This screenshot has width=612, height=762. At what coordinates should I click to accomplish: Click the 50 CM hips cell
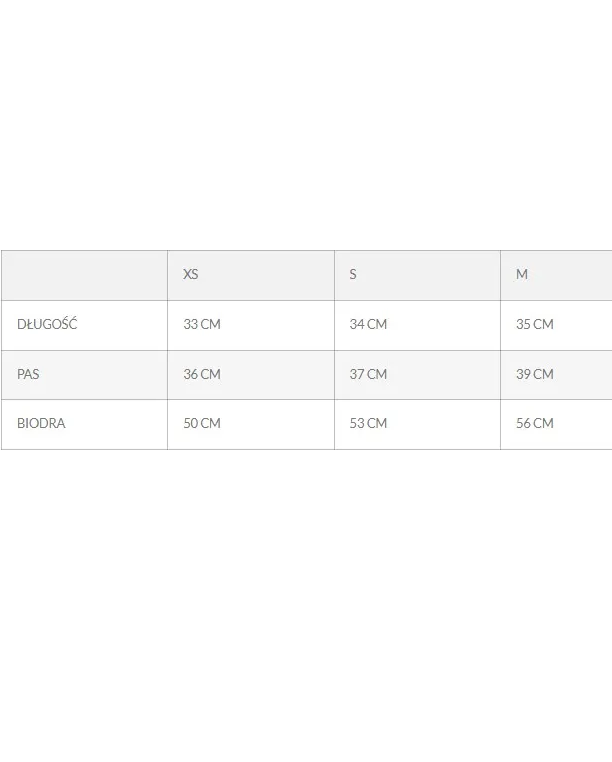(x=202, y=423)
